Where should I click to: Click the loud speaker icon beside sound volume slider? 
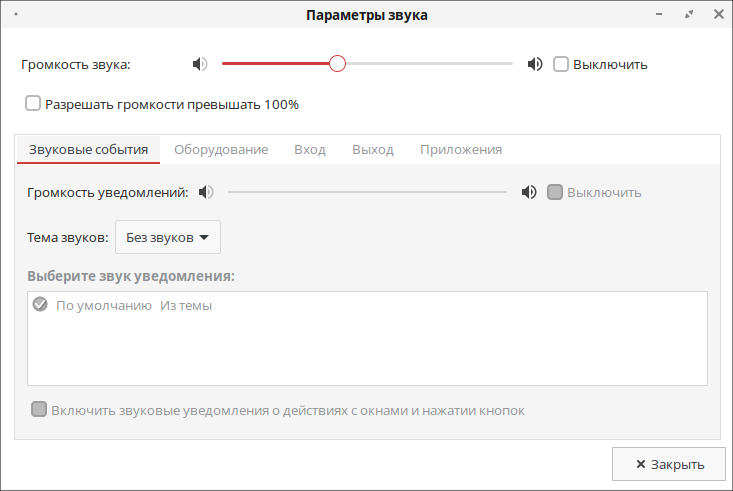(x=535, y=64)
